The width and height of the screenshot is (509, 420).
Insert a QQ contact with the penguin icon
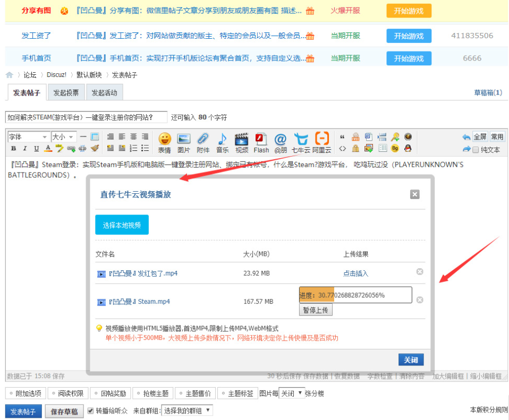pos(408,149)
